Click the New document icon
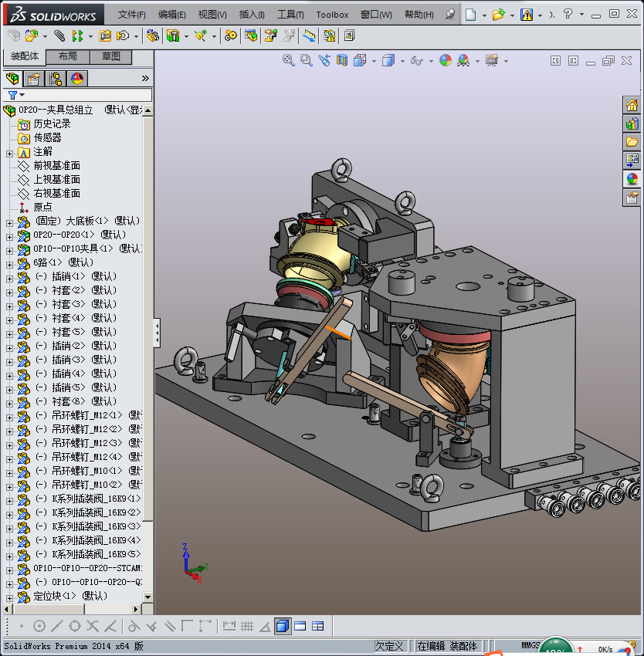This screenshot has width=644, height=656. click(x=470, y=14)
